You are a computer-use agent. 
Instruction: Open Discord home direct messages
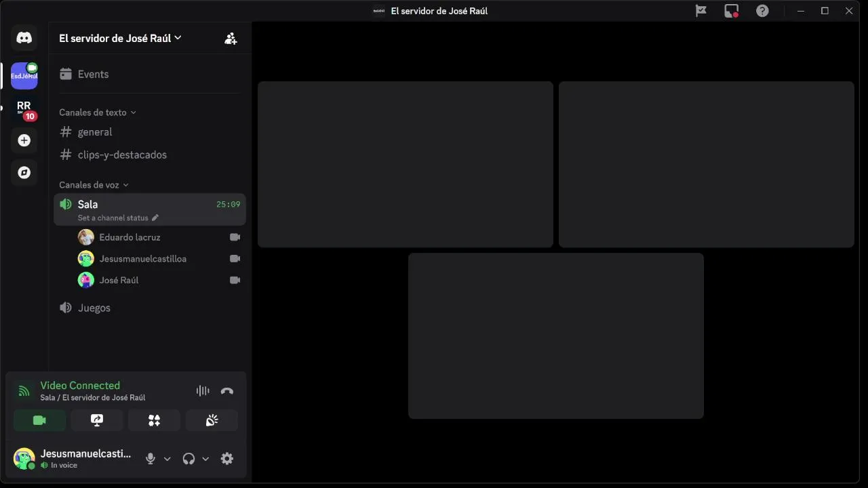tap(24, 38)
